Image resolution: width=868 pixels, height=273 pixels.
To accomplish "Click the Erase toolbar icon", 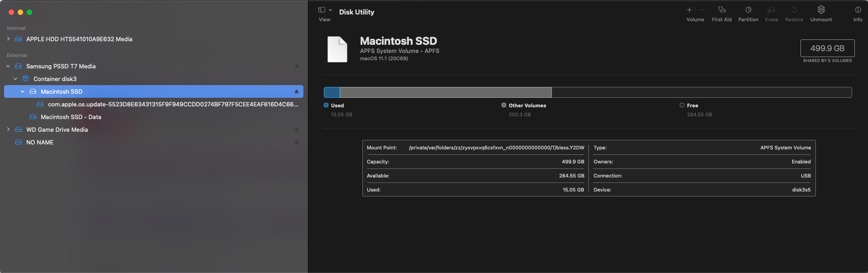I will 771,10.
